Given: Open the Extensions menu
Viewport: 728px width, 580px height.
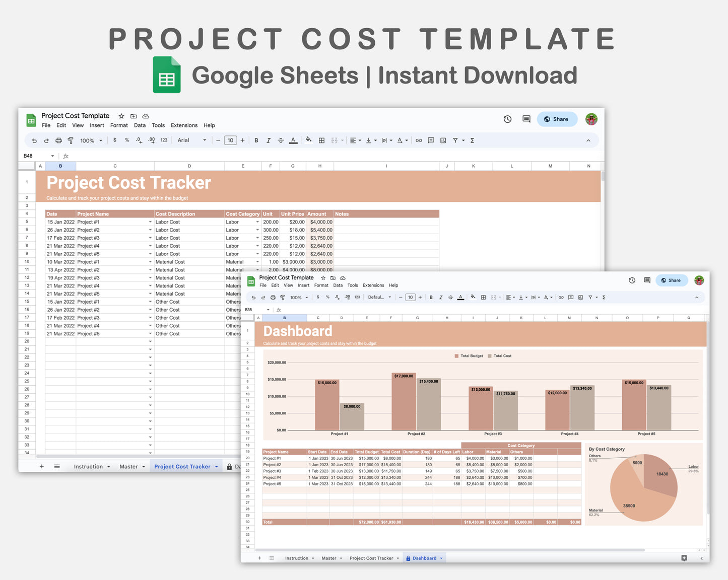Looking at the screenshot, I should [184, 125].
